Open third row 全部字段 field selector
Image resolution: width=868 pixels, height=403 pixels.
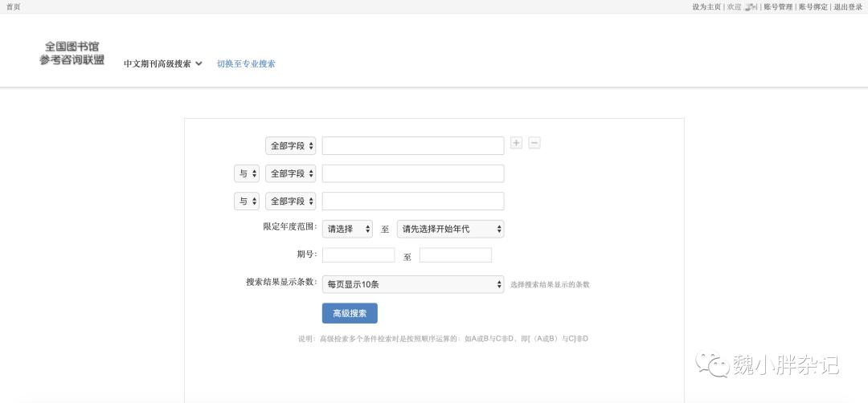pos(291,201)
